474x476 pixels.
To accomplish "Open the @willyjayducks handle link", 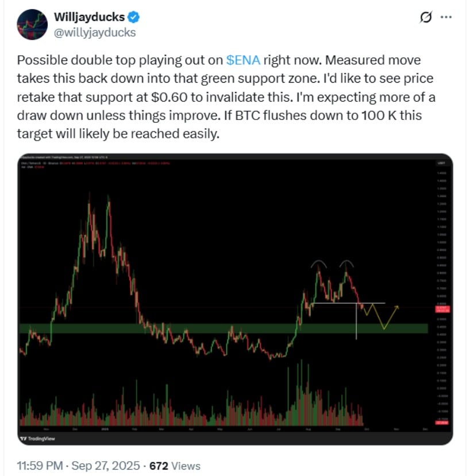I will 94,32.
